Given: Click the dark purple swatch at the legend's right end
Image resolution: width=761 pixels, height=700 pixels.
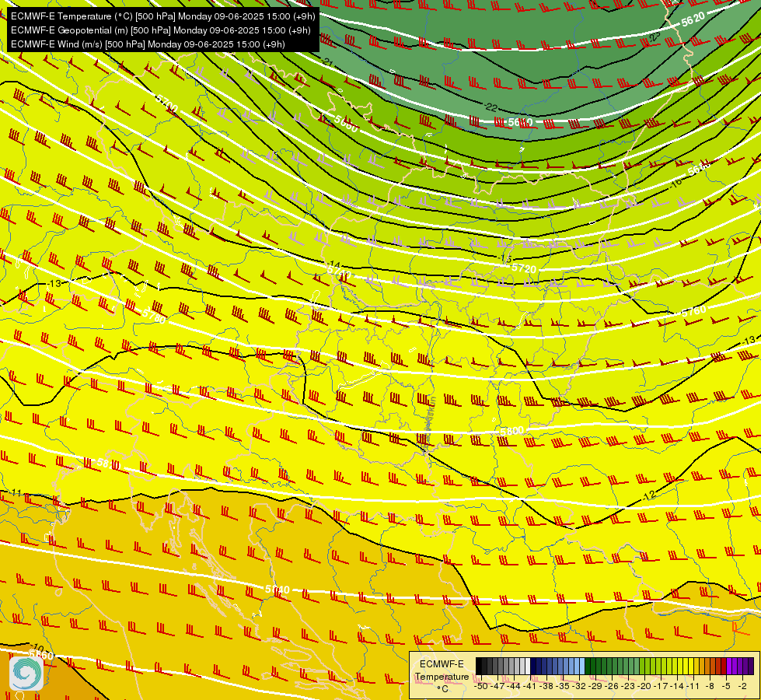Looking at the screenshot, I should pyautogui.click(x=751, y=666).
